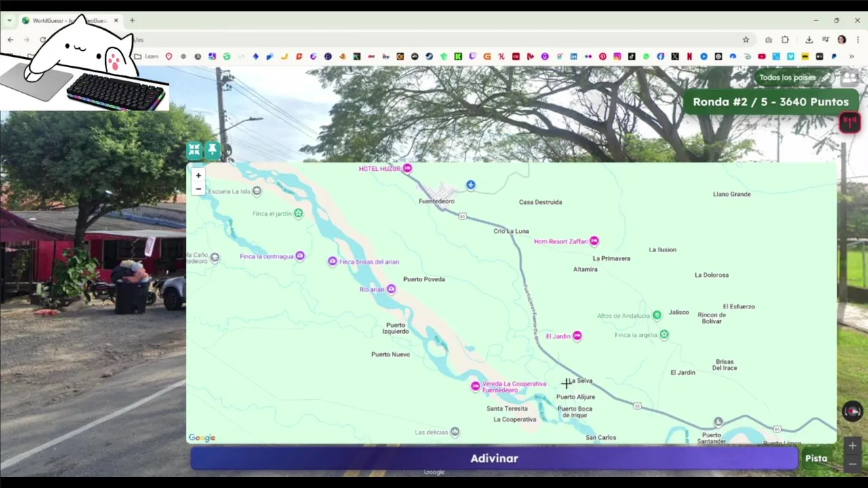Click the Puerto Poveda label
This screenshot has width=868, height=488.
coord(424,279)
